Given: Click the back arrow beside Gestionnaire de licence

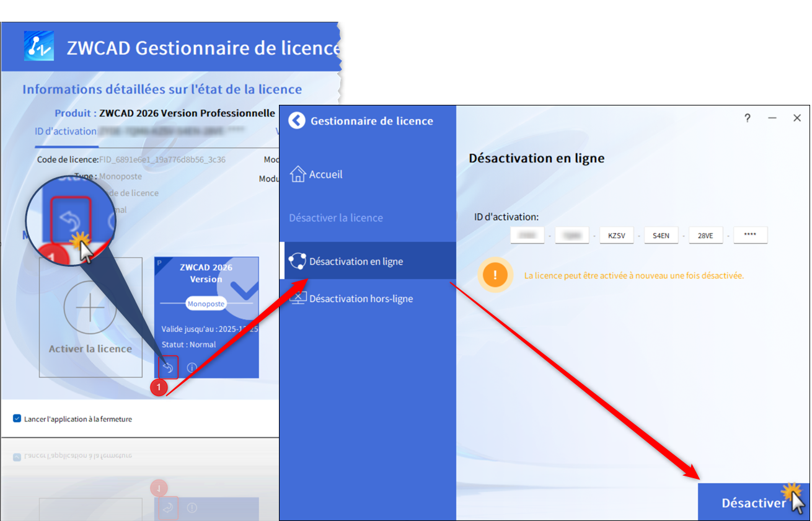Looking at the screenshot, I should click(x=297, y=120).
